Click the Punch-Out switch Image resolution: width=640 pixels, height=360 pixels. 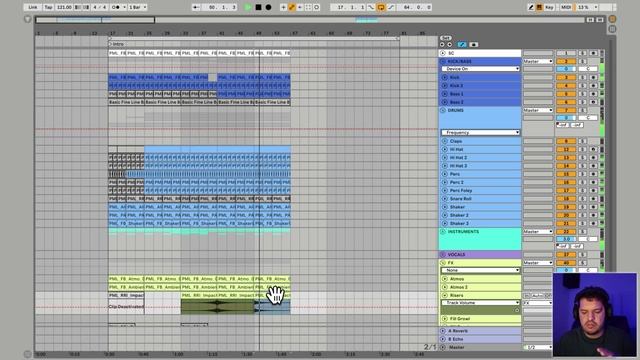coord(391,7)
